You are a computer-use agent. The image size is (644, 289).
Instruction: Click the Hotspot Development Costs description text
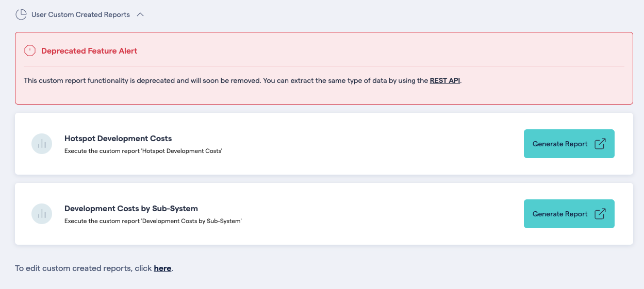pyautogui.click(x=143, y=151)
